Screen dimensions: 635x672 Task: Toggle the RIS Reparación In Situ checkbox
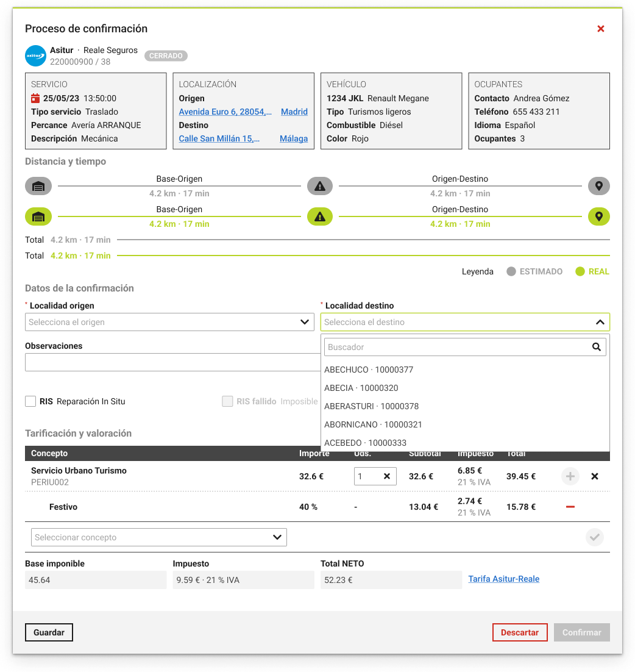30,401
